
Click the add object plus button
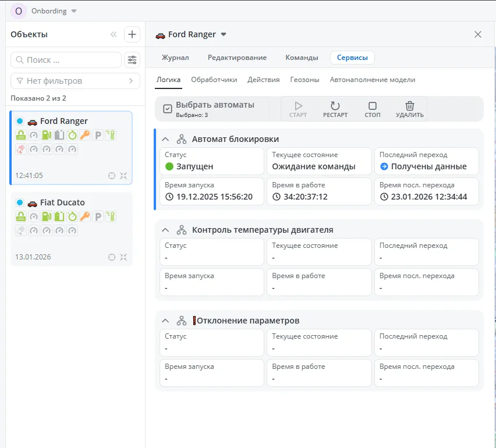tap(132, 34)
